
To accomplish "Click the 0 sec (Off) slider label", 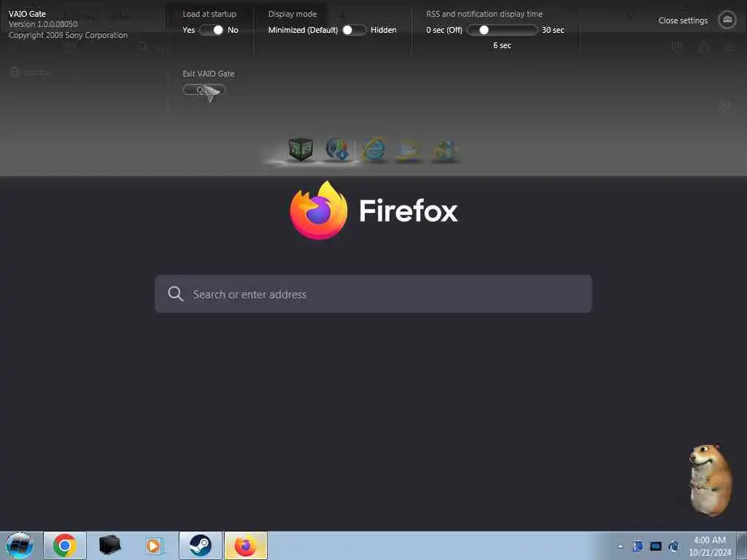I will coord(444,30).
